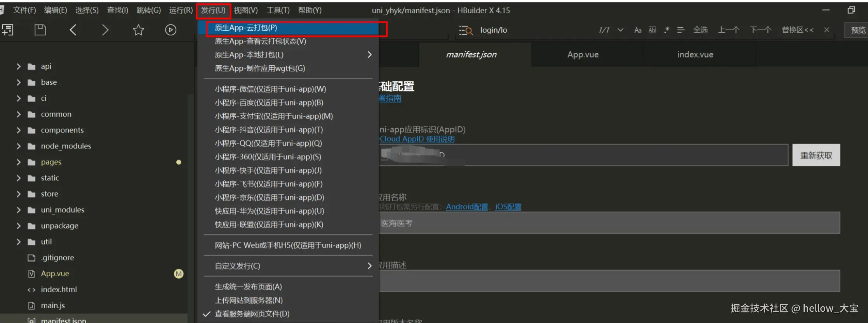Select 原生App-云打包(P) menu entry
Viewport: 868px width, 323px height.
[x=288, y=28]
